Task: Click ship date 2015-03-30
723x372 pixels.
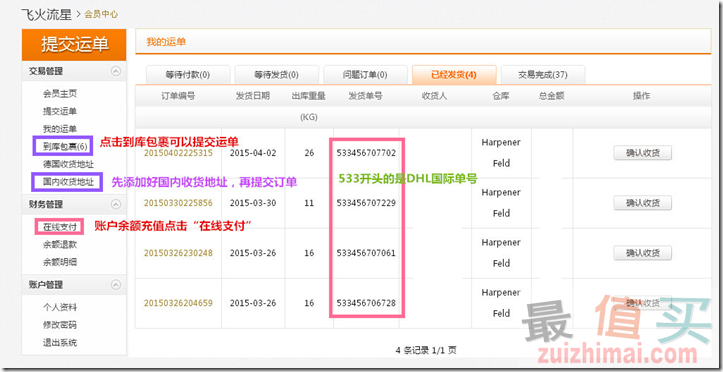Action: (253, 203)
